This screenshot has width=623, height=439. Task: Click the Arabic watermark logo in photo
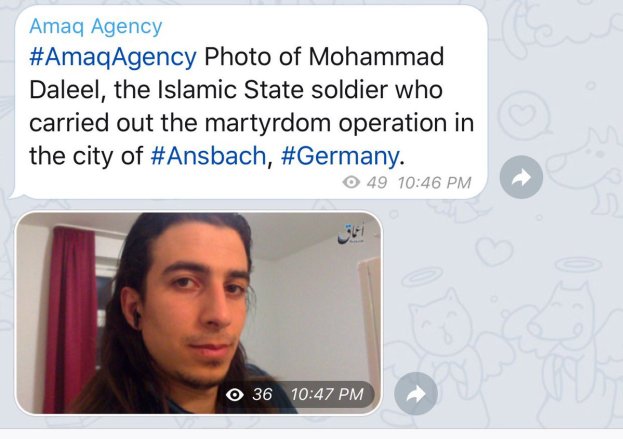coord(351,234)
